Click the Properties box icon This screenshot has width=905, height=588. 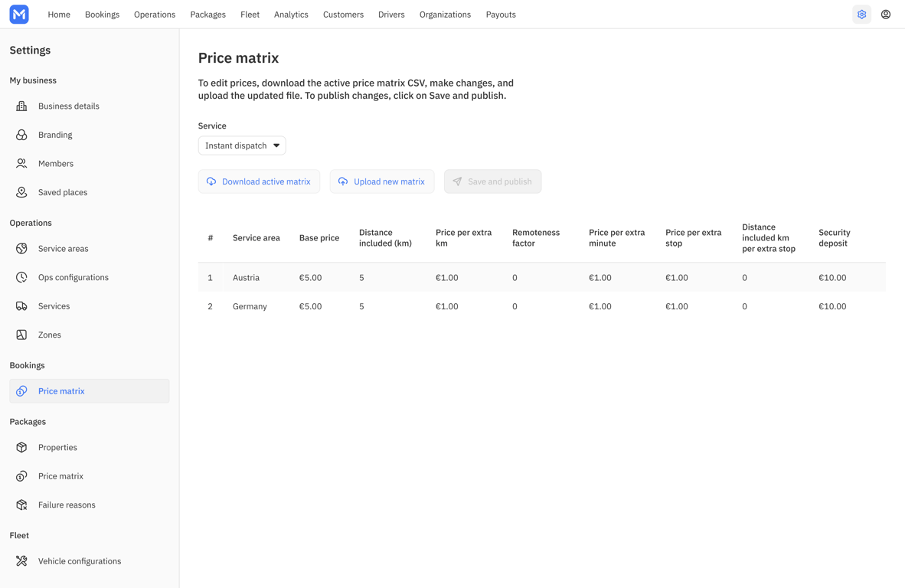[21, 448]
